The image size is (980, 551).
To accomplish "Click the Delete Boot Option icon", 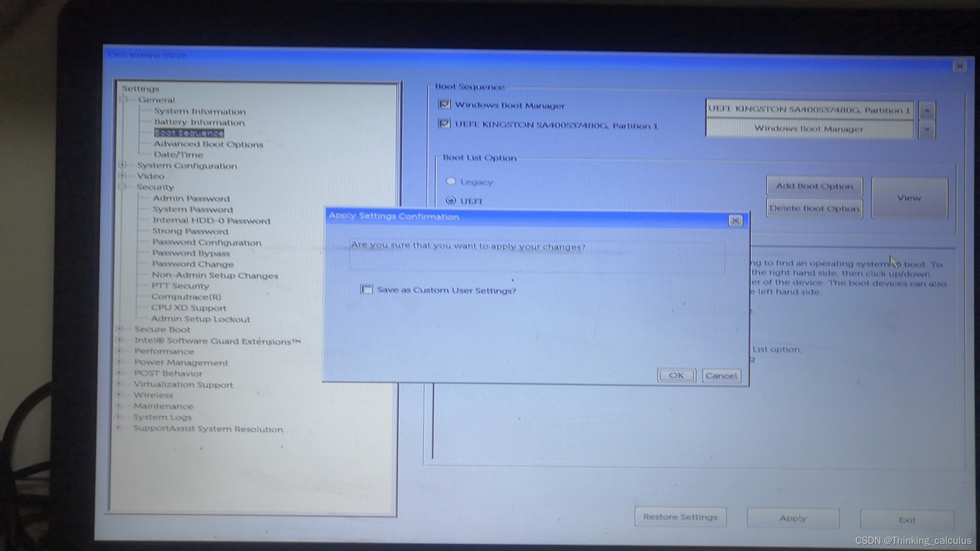I will (814, 208).
